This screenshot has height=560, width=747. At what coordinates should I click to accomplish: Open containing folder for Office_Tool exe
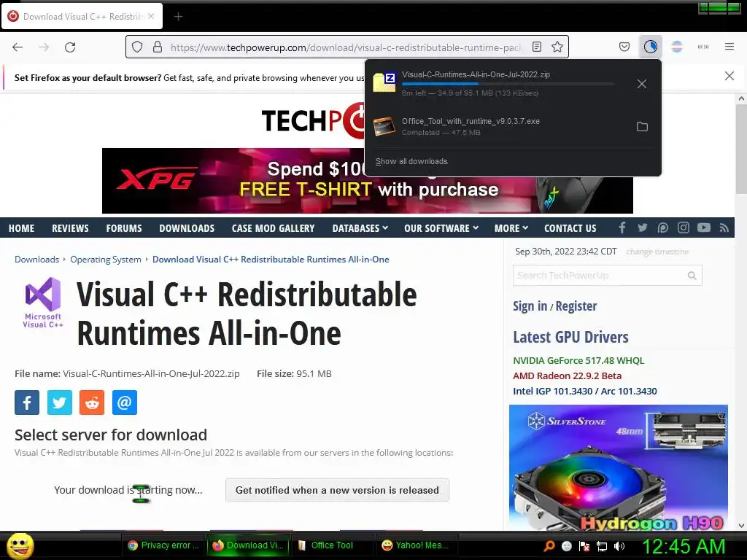click(x=642, y=127)
